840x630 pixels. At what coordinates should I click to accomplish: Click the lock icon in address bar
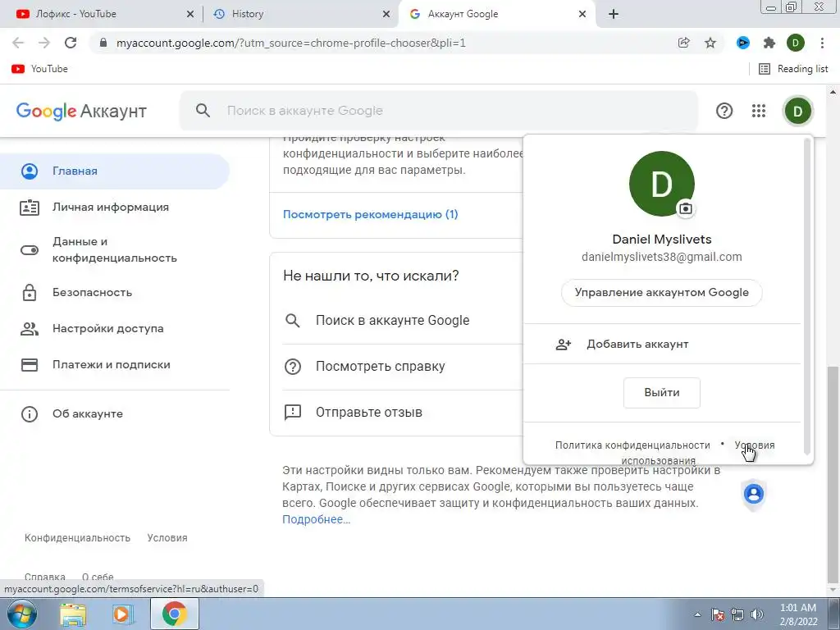(103, 43)
